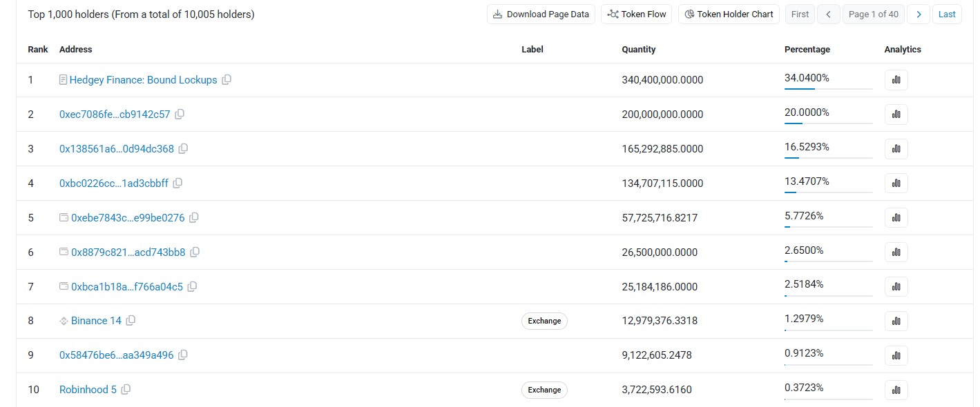Open address 0xebe7843c…e99be0276

point(128,218)
